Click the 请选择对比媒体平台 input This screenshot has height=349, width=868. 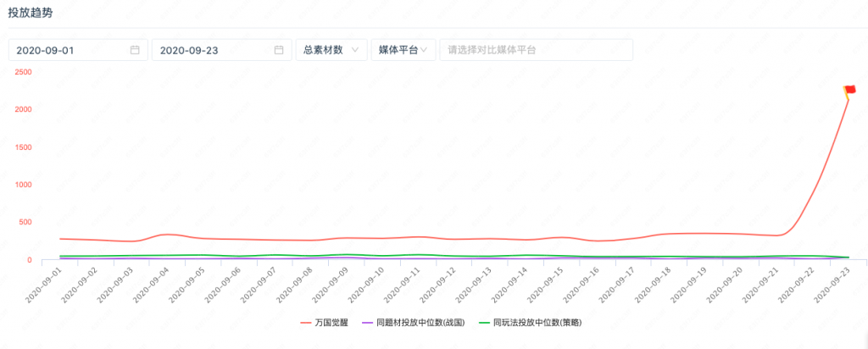[536, 50]
